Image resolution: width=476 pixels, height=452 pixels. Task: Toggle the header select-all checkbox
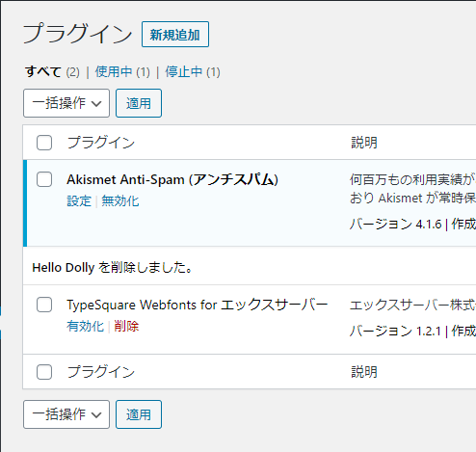(44, 143)
